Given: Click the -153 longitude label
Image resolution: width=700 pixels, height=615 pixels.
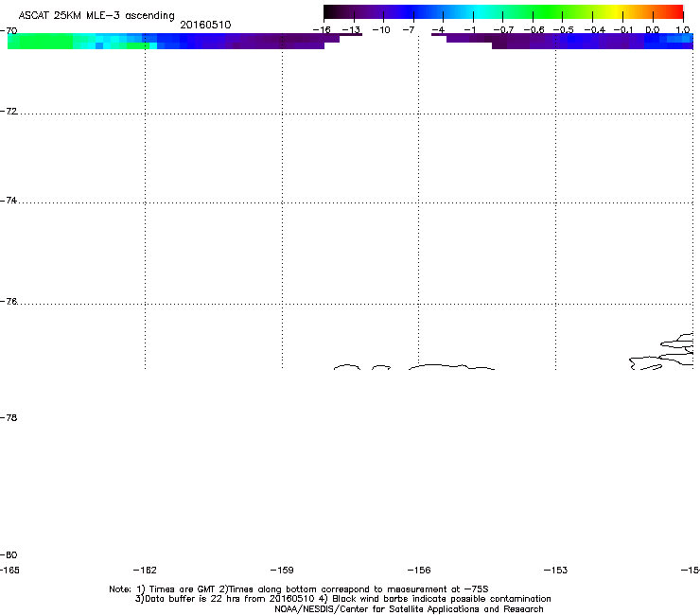Looking at the screenshot, I should click(556, 570).
